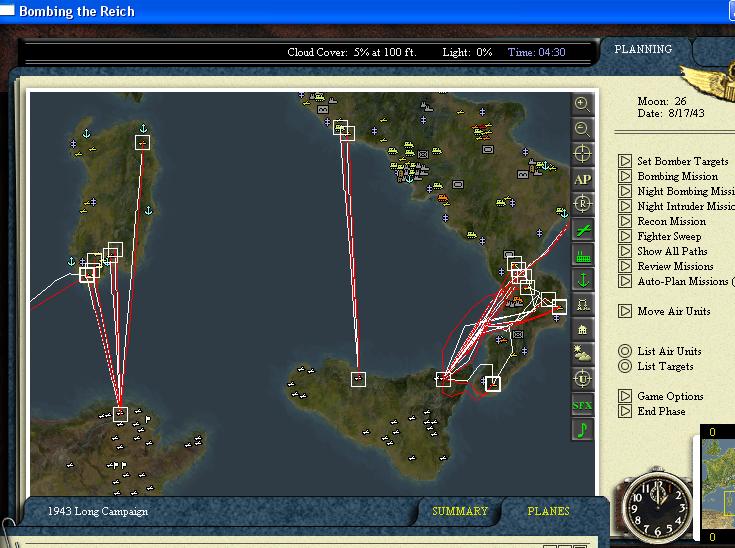Select the boxed airfield in western Sicily
735x548 pixels.
359,379
